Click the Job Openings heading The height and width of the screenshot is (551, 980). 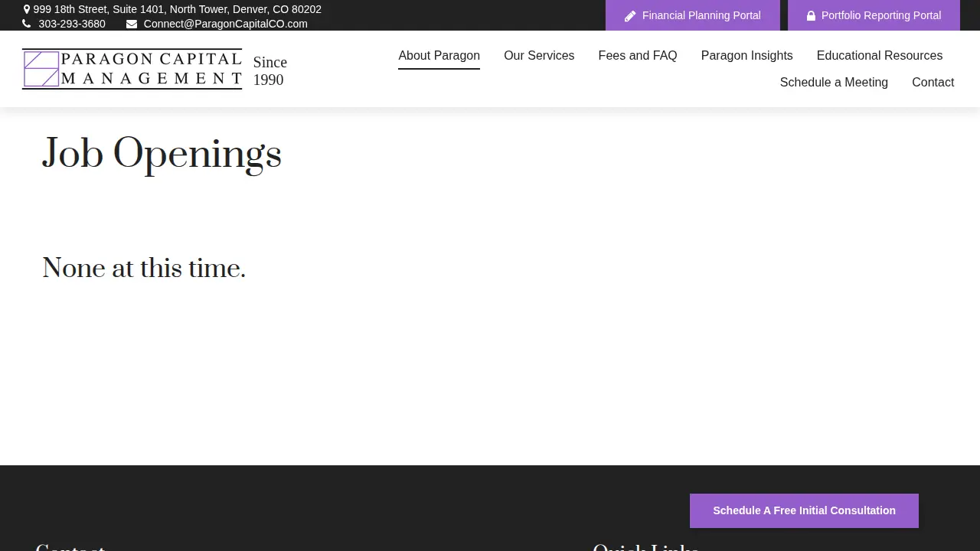pyautogui.click(x=162, y=154)
